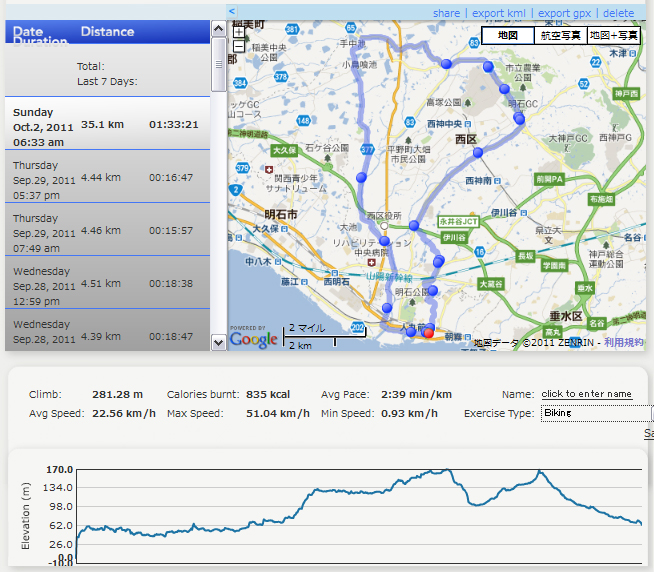Switch map to 地図+写真 hybrid view
Viewport: 654px width, 572px height.
(614, 35)
